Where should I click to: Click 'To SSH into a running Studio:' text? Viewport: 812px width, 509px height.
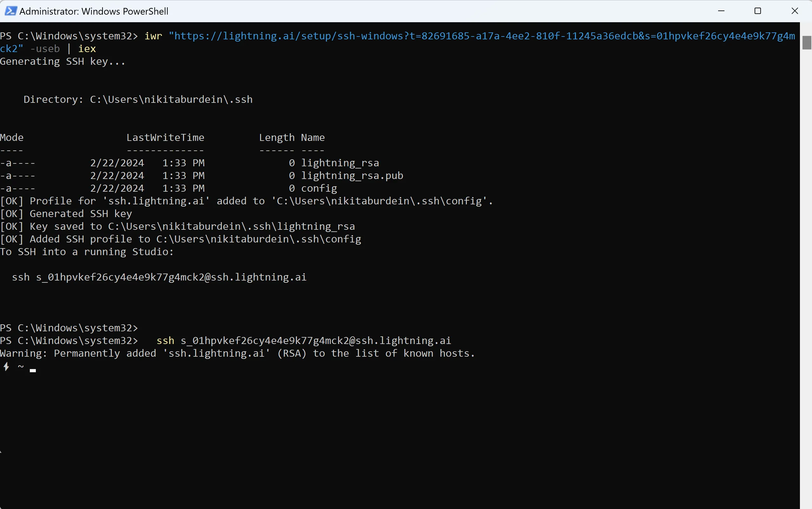point(87,252)
